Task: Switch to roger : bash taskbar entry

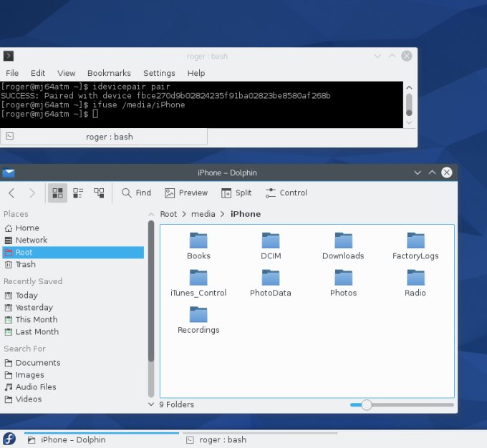Action: tap(222, 440)
